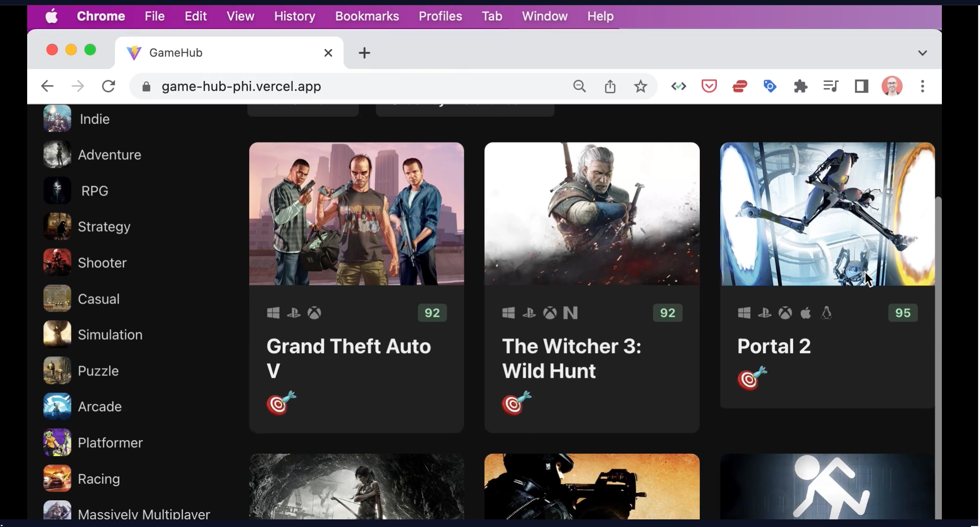The image size is (980, 527).
Task: Open the Bookmarks menu
Action: [367, 16]
